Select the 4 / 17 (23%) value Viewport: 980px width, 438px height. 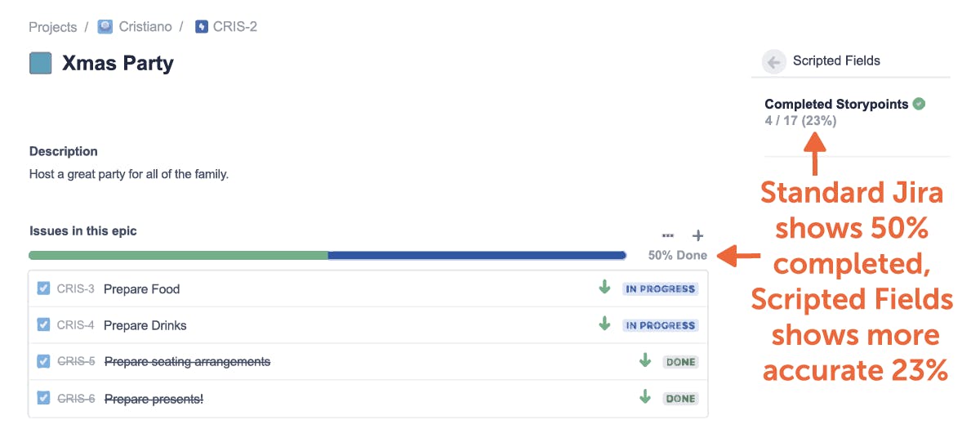tap(800, 121)
